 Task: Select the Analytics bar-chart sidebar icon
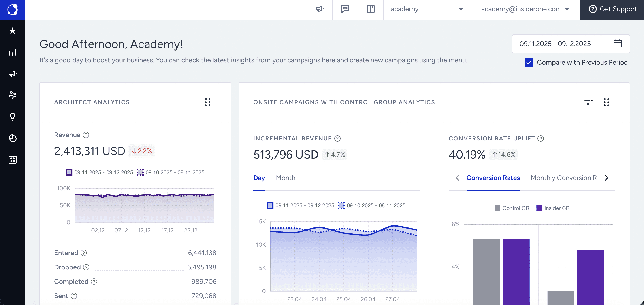point(12,53)
